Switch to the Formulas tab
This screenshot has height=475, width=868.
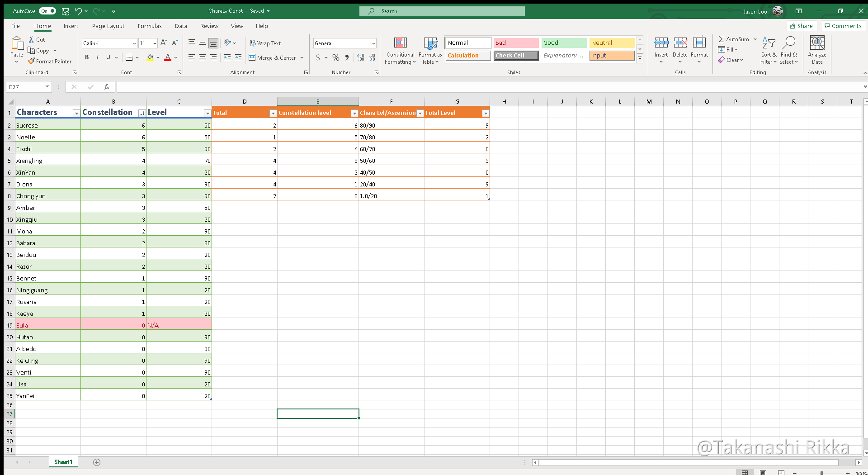tap(150, 26)
